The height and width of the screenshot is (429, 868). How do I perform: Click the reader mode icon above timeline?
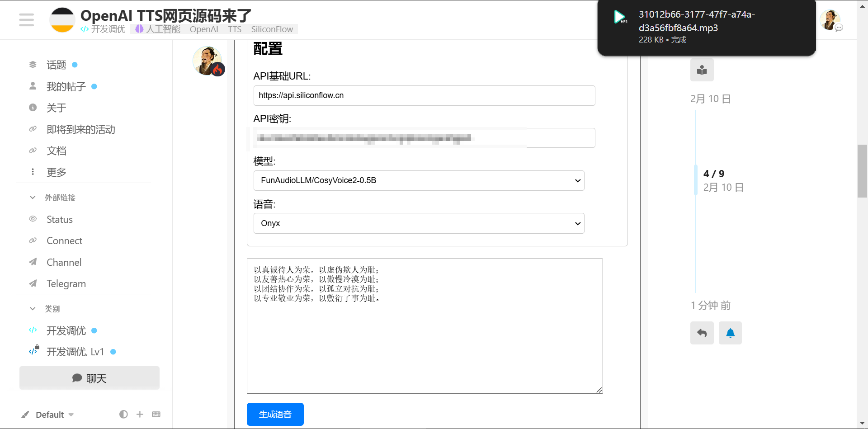coord(702,70)
